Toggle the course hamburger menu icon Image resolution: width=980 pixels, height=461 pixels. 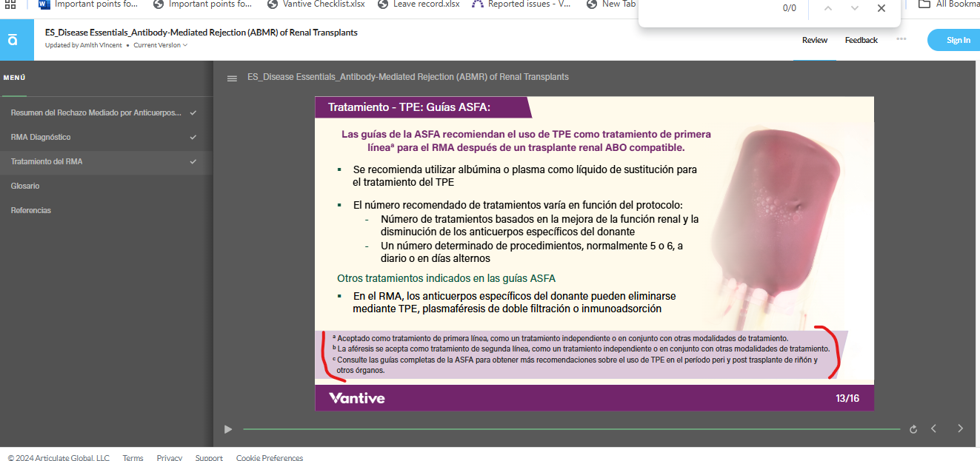click(x=232, y=78)
